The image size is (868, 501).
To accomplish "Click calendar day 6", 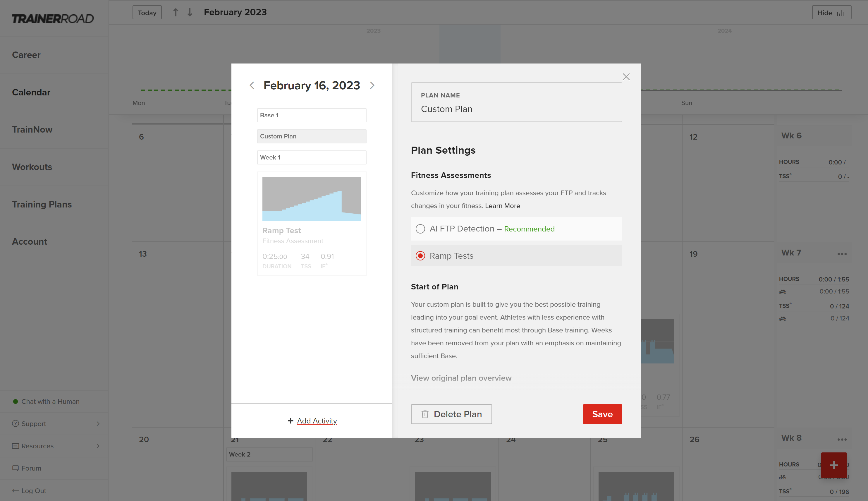I will click(x=141, y=137).
